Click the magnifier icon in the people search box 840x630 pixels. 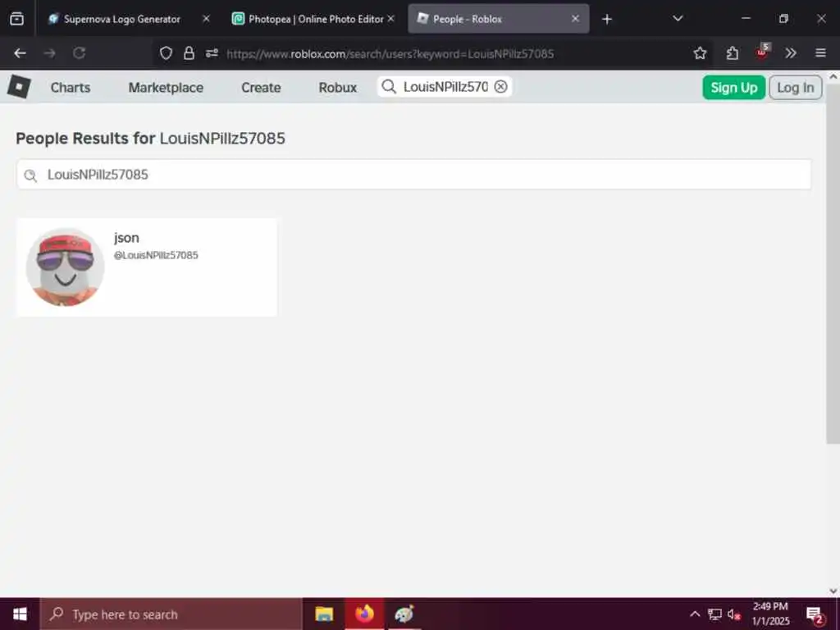[30, 176]
